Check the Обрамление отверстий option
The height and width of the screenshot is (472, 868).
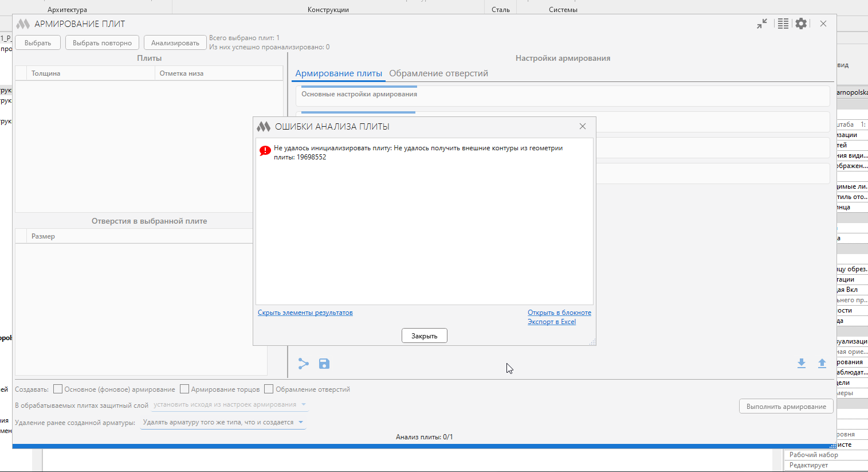click(269, 389)
